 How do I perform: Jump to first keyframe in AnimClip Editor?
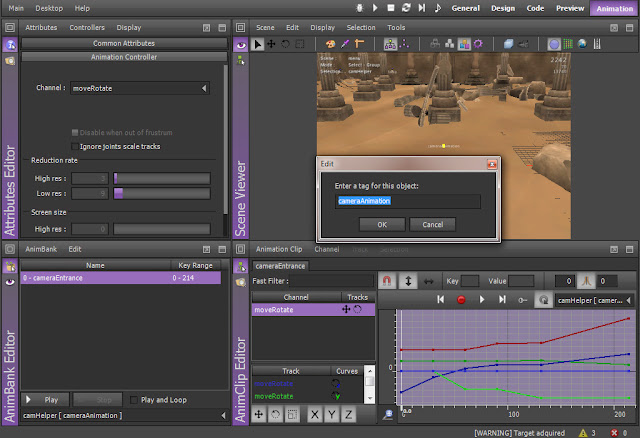click(439, 299)
